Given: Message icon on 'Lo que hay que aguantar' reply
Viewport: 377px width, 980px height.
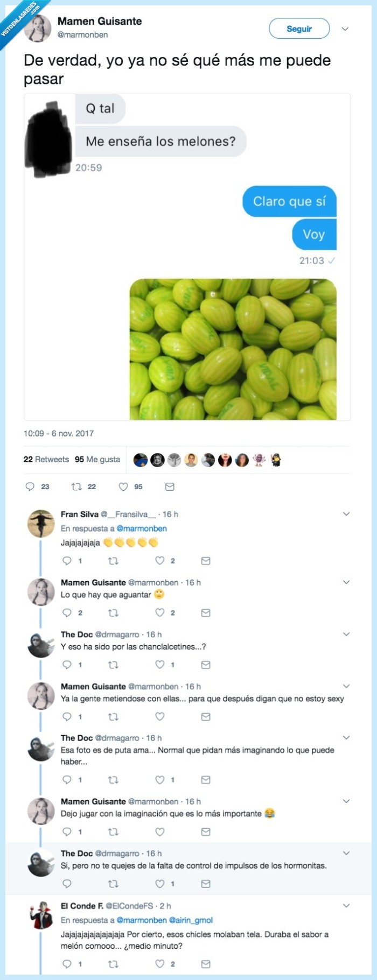Looking at the screenshot, I should point(205,612).
